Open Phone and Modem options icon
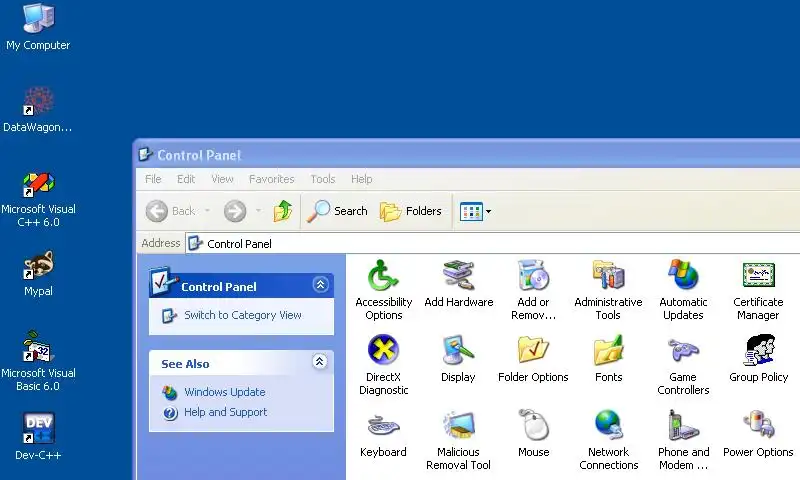800x480 pixels. 683,440
